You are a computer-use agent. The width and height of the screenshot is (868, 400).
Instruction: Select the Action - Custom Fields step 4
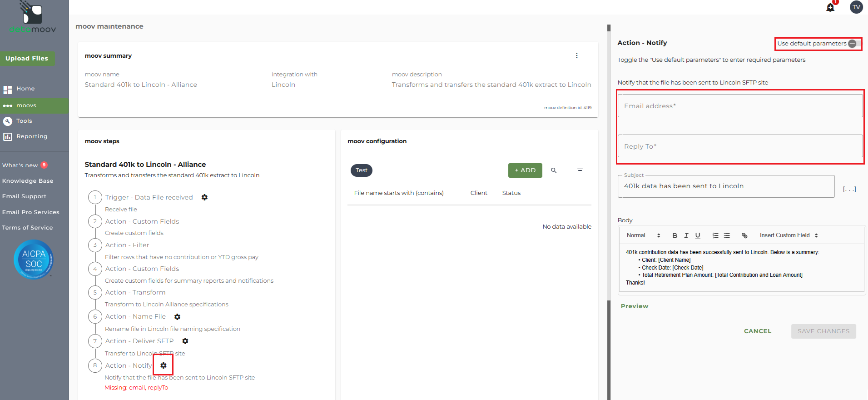(x=142, y=269)
